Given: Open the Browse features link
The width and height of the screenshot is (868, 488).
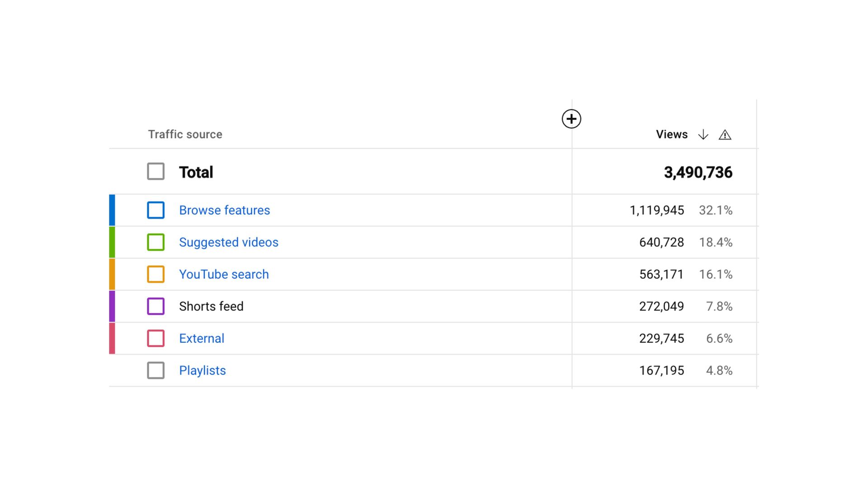Looking at the screenshot, I should 224,210.
